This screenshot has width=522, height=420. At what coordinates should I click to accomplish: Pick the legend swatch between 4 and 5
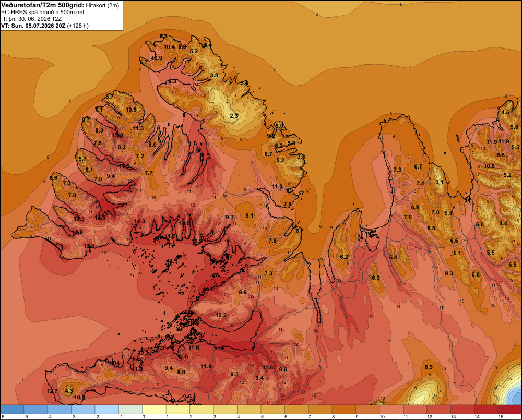(249, 410)
